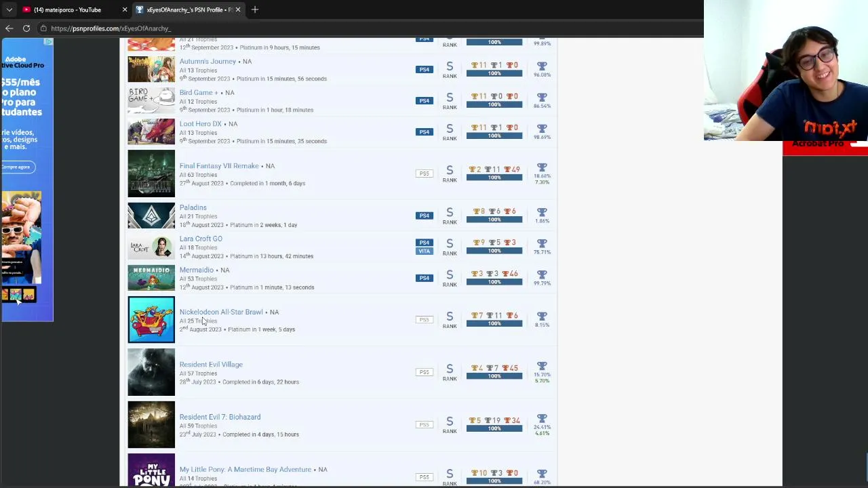Click the S rank badge on Resident Evil Village row
The height and width of the screenshot is (488, 868).
[450, 372]
